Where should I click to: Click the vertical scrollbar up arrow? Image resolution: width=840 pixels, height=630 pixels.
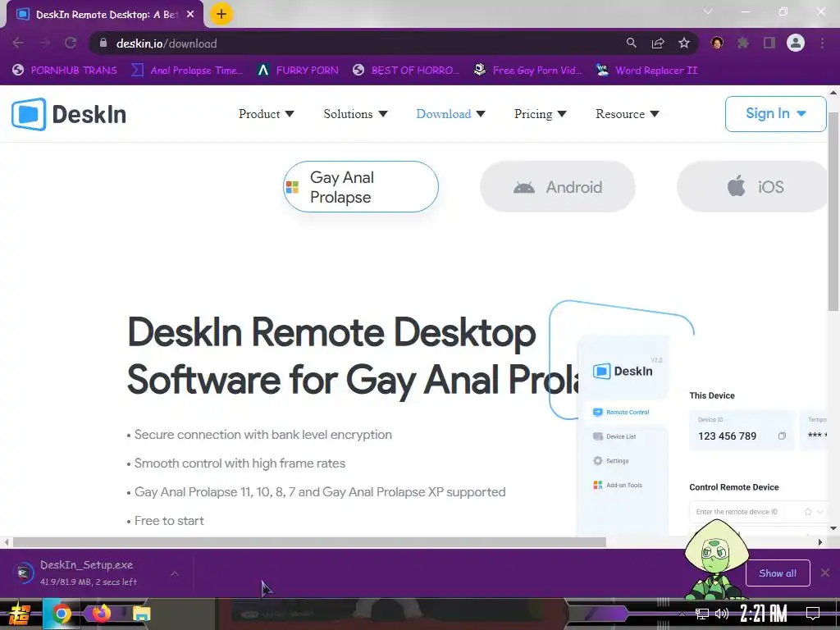(833, 93)
